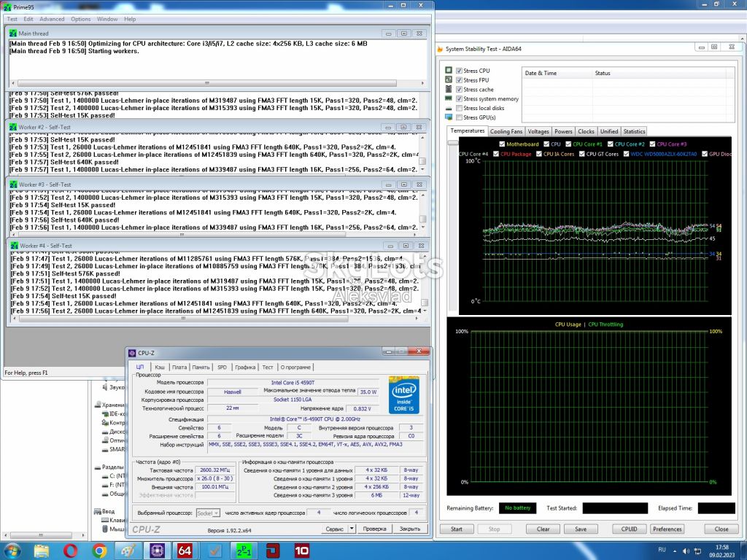Launch Google Chrome from the taskbar
The image size is (747, 560).
(x=99, y=551)
